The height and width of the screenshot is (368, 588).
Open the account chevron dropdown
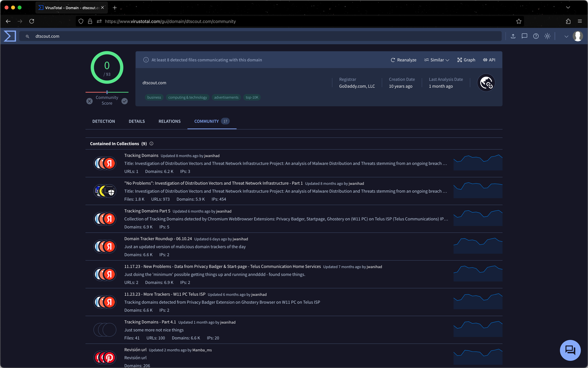click(566, 36)
